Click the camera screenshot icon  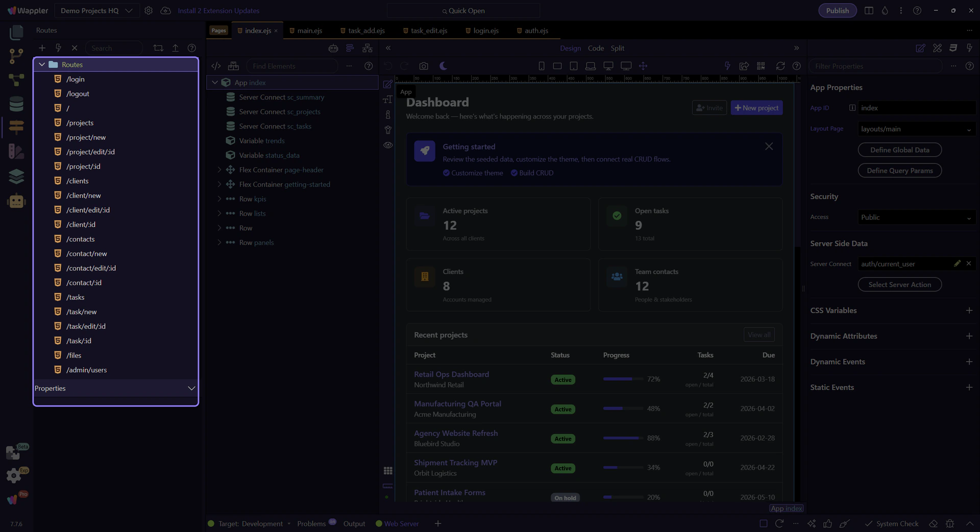coord(424,66)
